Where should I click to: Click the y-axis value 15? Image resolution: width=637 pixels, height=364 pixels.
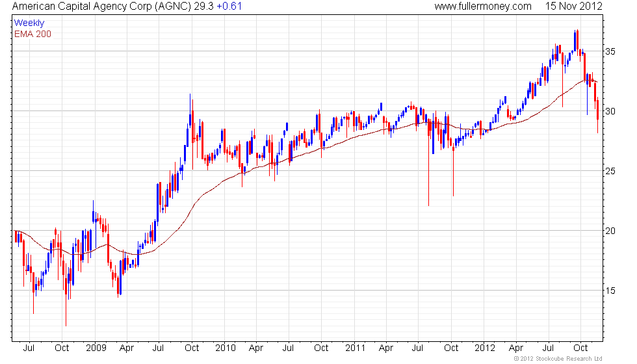[x=610, y=291]
